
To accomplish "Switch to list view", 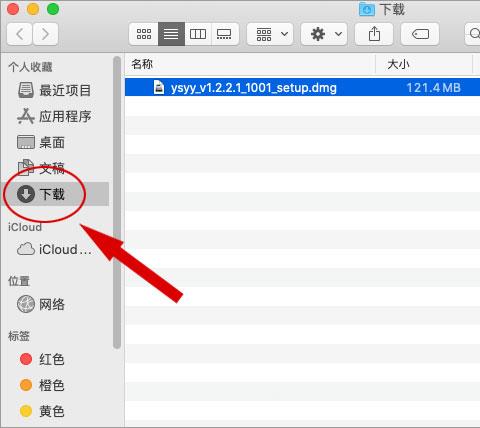I will [x=171, y=34].
